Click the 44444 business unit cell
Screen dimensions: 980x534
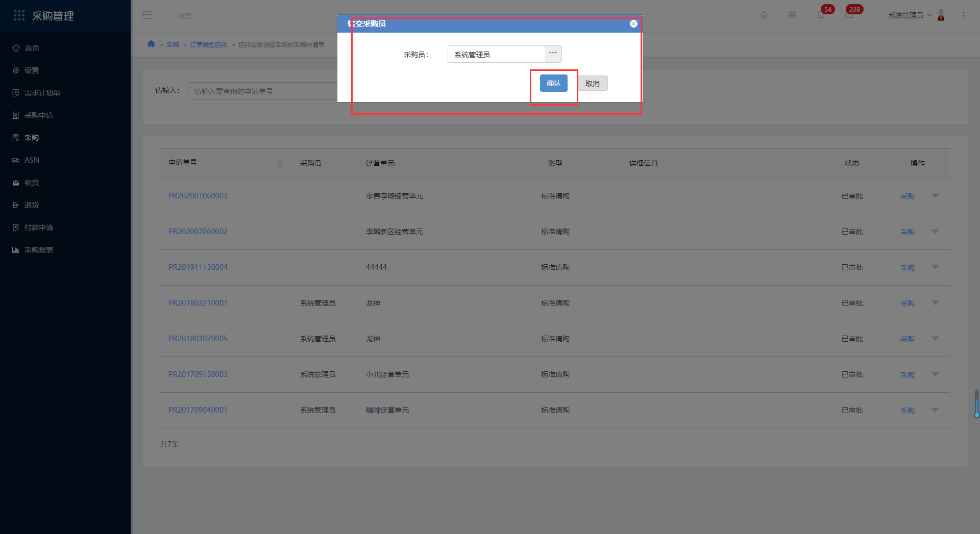coord(376,267)
